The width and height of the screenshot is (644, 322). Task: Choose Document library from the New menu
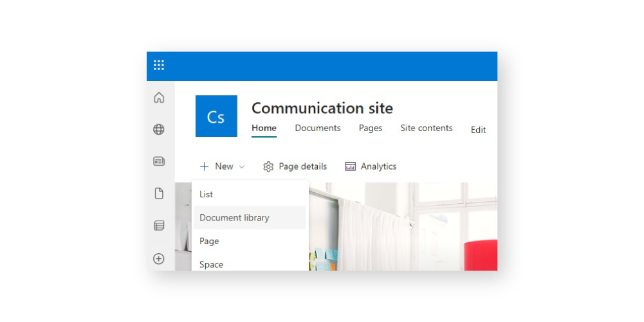pos(250,217)
